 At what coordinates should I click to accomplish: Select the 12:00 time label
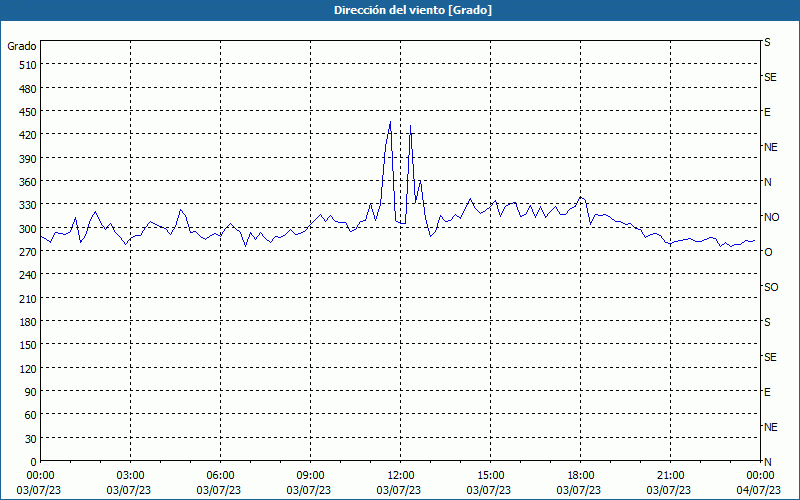(x=401, y=476)
